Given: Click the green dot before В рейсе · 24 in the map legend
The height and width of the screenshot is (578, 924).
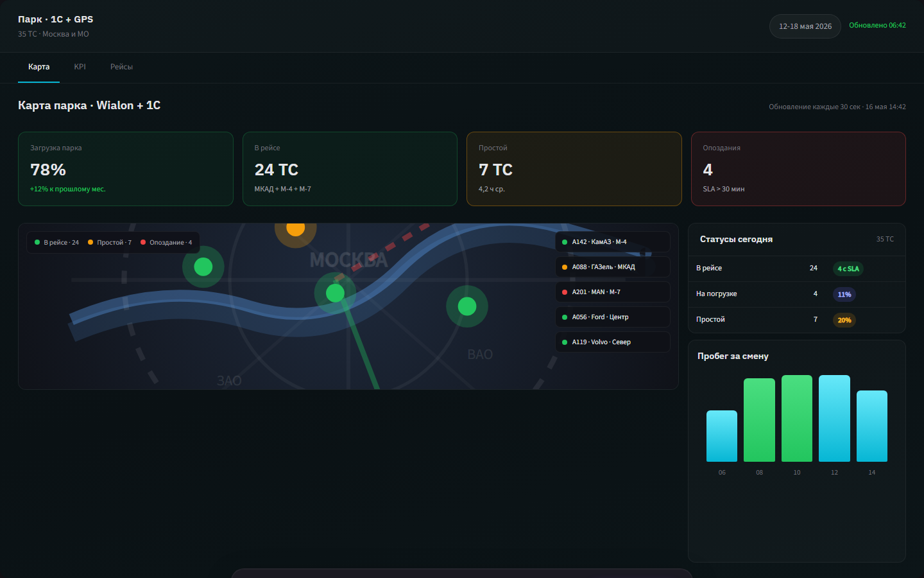Looking at the screenshot, I should click(37, 242).
